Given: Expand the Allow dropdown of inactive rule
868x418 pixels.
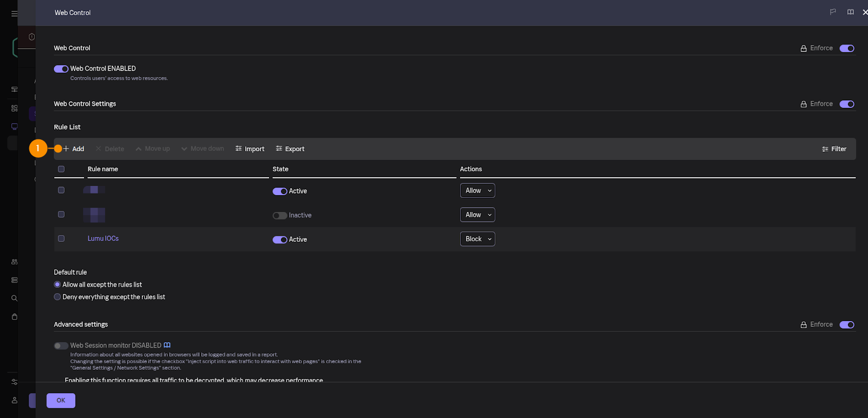Looking at the screenshot, I should (x=477, y=215).
